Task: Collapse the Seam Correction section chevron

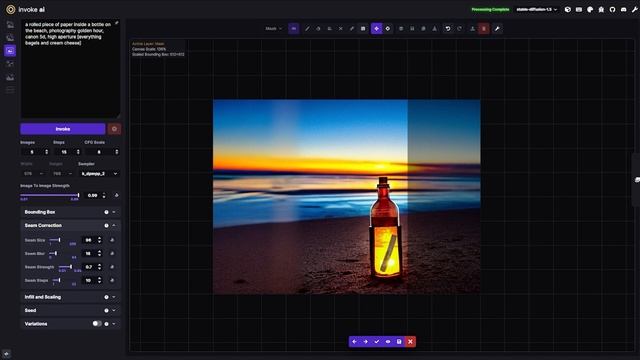Action: (114, 225)
